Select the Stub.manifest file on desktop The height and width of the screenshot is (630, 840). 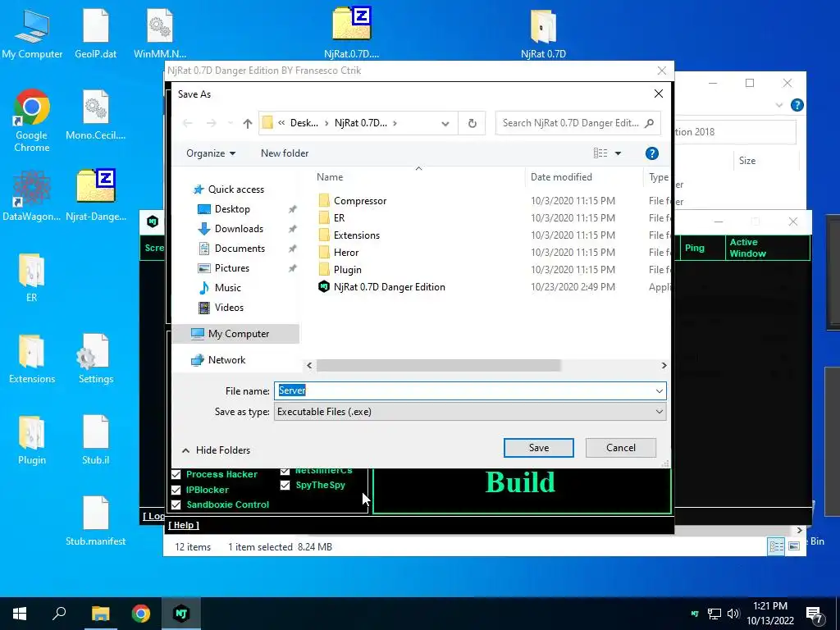(x=96, y=521)
